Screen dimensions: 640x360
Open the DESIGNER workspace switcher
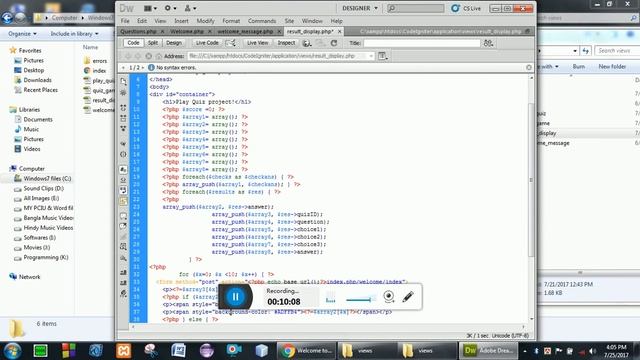click(x=360, y=8)
